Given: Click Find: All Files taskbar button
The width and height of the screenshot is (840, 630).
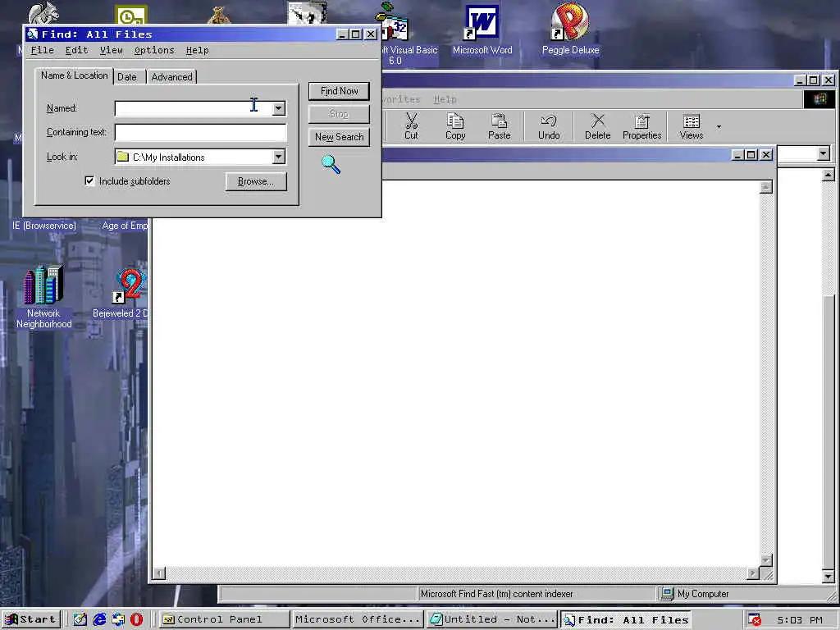Looking at the screenshot, I should (624, 620).
